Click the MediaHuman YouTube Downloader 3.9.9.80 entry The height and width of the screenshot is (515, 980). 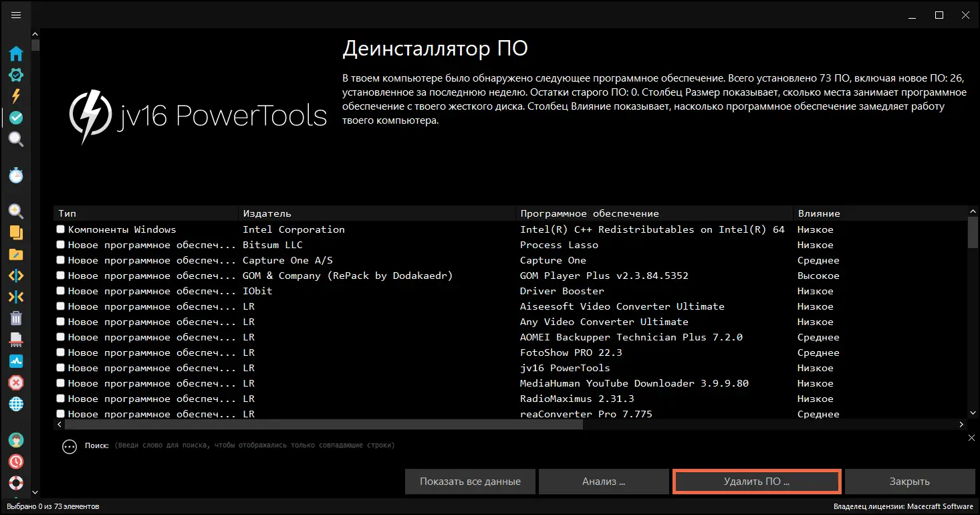click(x=634, y=383)
